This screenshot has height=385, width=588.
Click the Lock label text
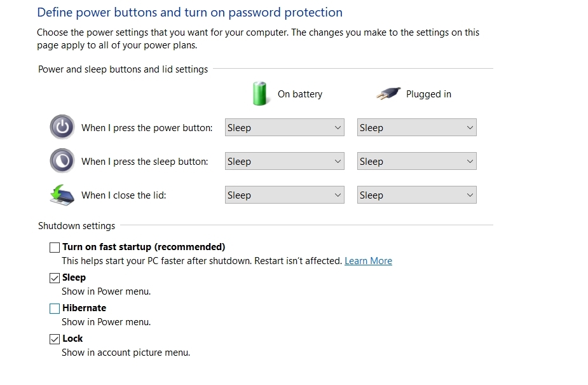click(72, 339)
